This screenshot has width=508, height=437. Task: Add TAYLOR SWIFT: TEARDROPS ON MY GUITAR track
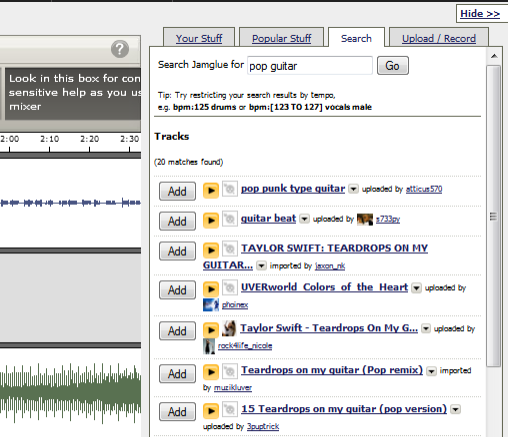point(177,251)
